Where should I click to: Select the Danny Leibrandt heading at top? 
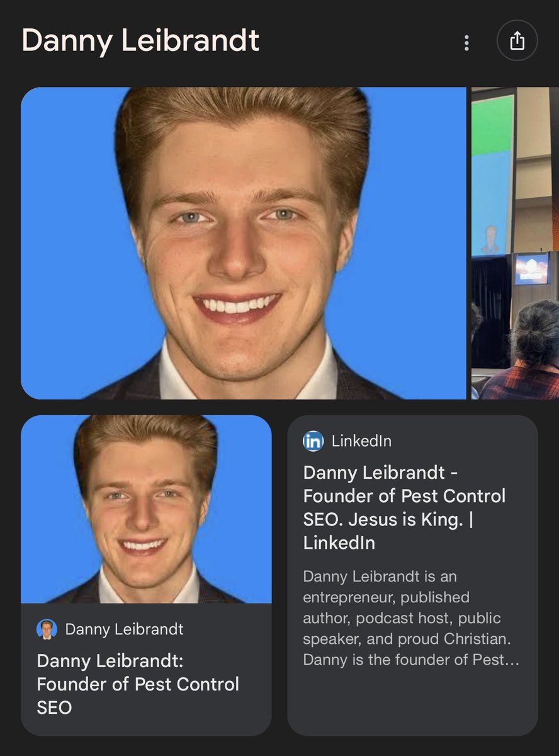point(140,41)
